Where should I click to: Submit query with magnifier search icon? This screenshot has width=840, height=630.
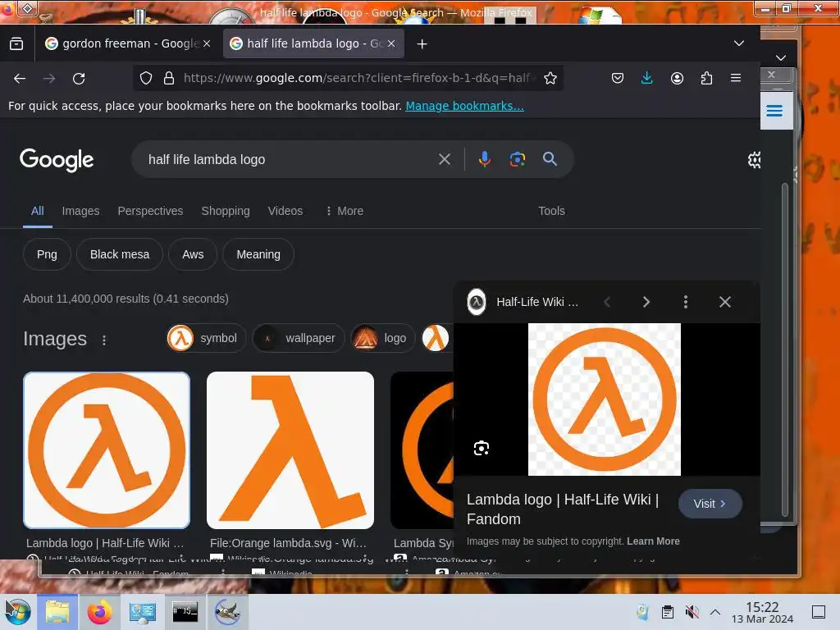pos(550,159)
